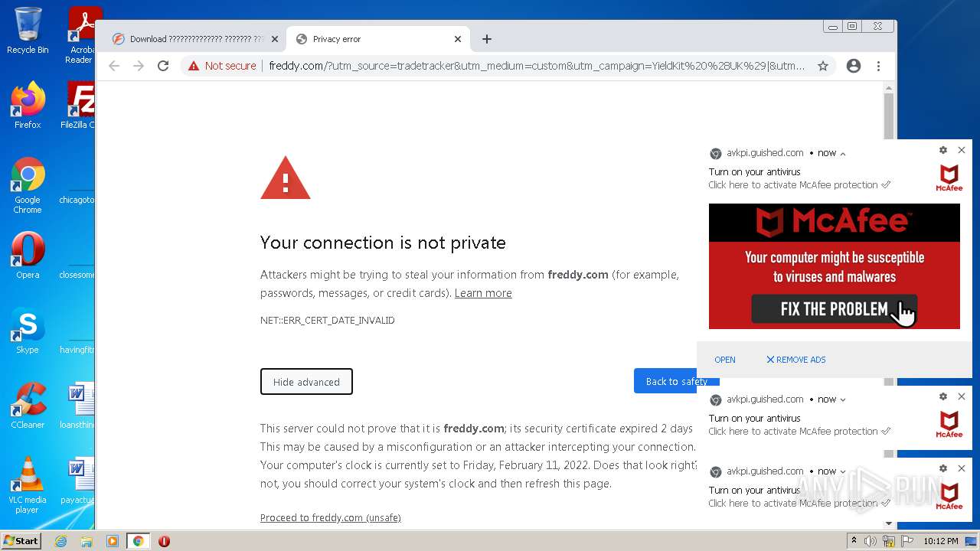Screen dimensions: 980x551
Task: Select the Chrome taskbar button
Action: tap(139, 541)
